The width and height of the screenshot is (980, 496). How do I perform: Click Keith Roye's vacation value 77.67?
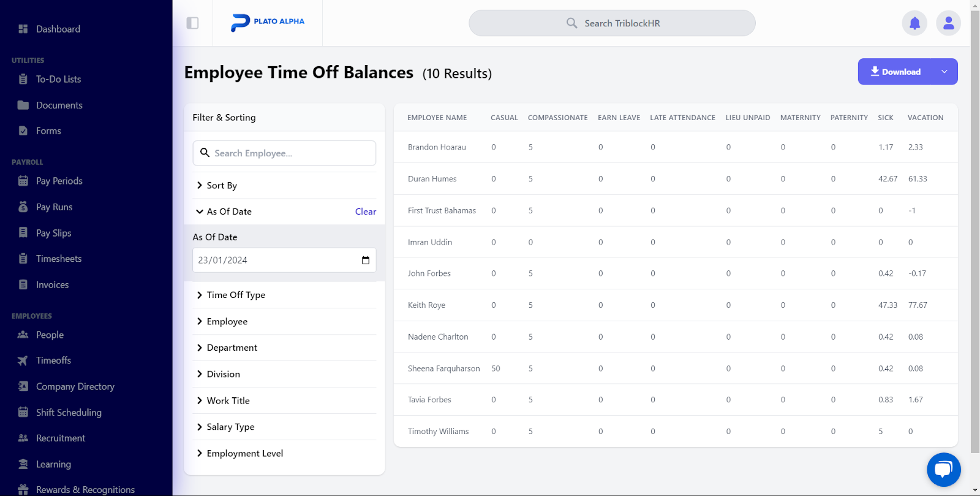918,305
